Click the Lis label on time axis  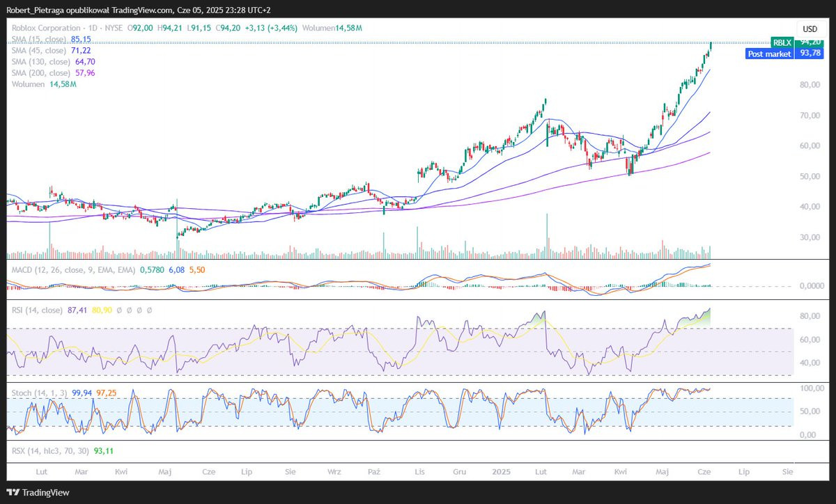(x=421, y=471)
